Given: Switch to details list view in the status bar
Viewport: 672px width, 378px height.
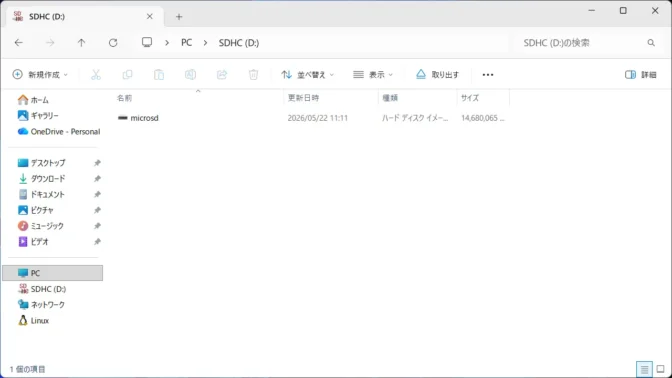Looking at the screenshot, I should click(644, 369).
